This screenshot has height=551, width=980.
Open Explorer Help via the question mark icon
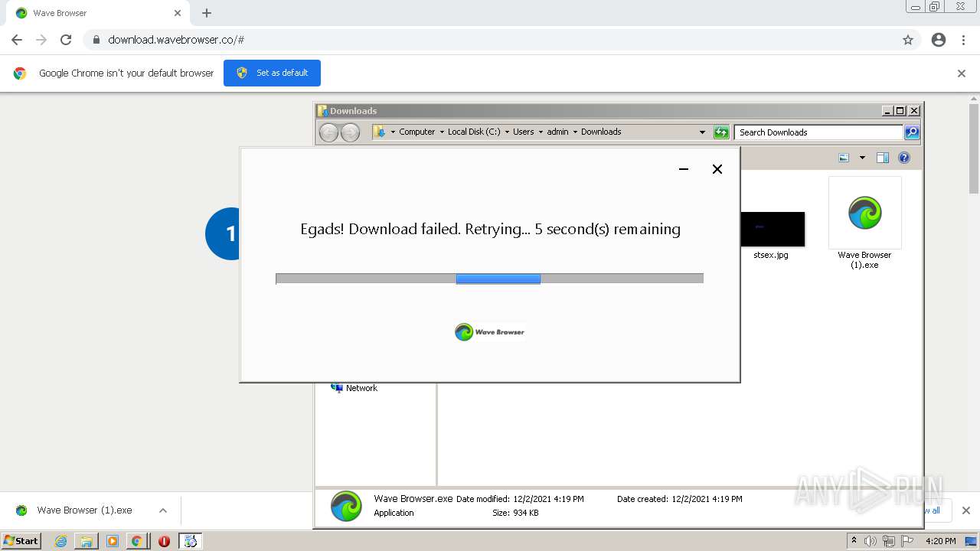[903, 158]
